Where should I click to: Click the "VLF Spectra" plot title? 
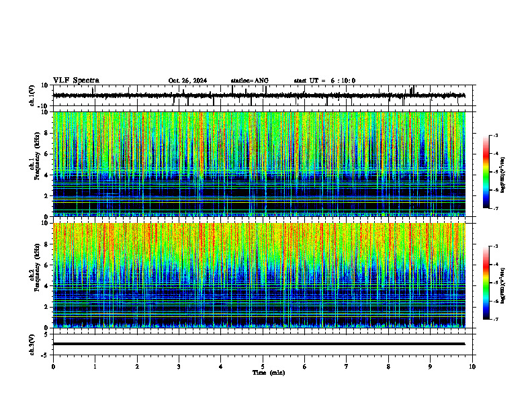click(76, 81)
